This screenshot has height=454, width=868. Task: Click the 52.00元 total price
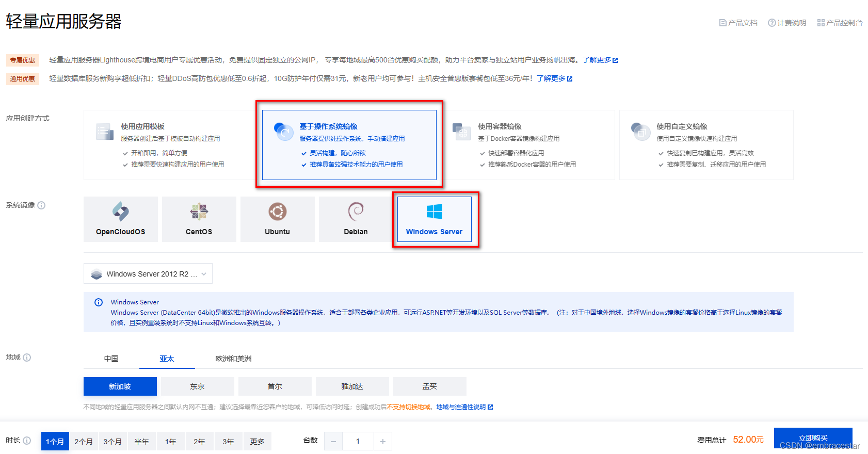coord(748,440)
